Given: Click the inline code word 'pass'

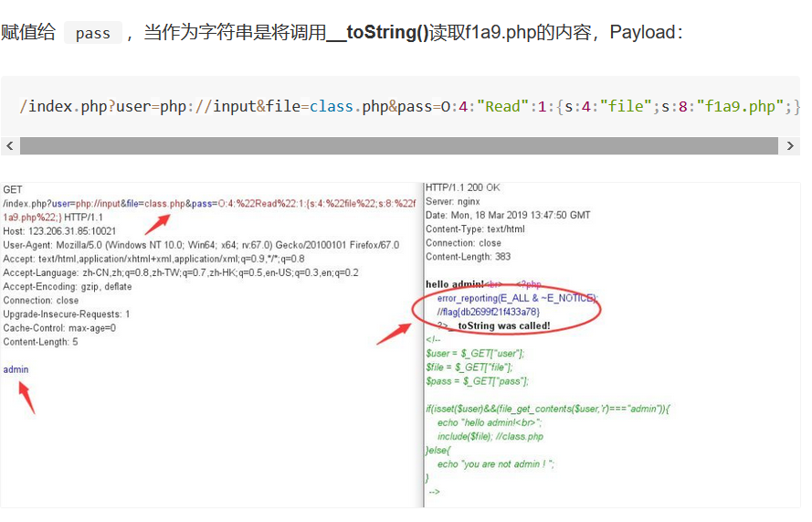Looking at the screenshot, I should pyautogui.click(x=93, y=33).
